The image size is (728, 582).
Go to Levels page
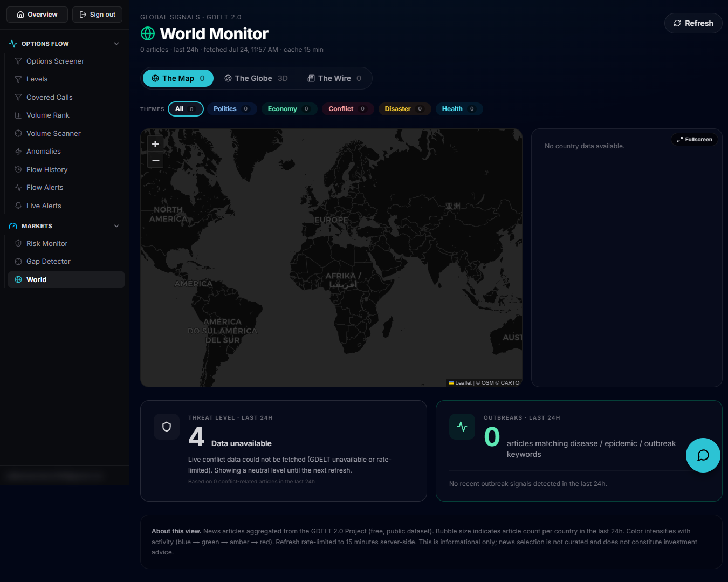[66, 79]
